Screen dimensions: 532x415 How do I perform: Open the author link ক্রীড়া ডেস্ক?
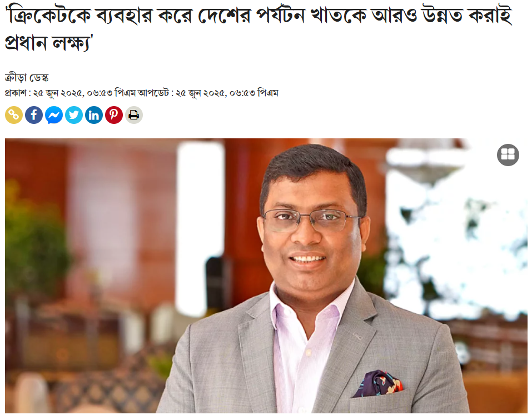click(27, 78)
